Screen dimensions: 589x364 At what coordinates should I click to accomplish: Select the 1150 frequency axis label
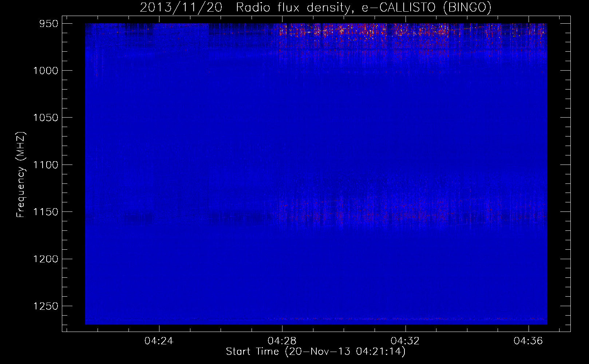(46, 212)
